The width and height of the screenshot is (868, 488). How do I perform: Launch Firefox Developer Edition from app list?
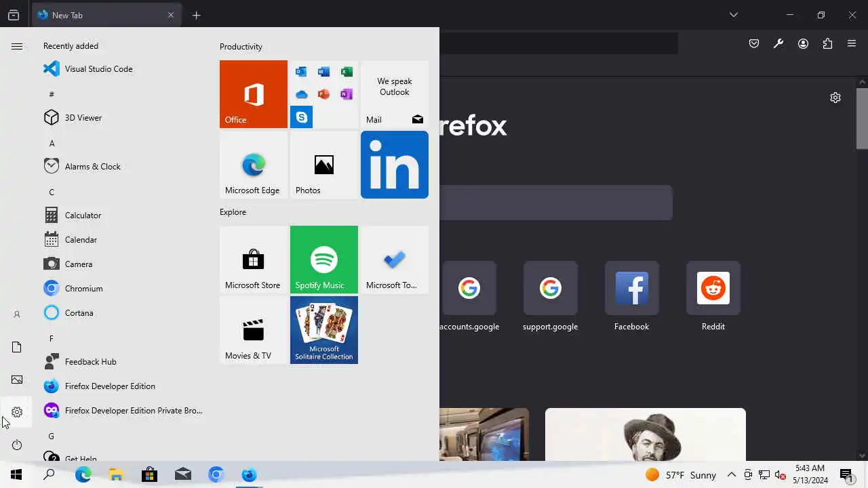(x=122, y=386)
